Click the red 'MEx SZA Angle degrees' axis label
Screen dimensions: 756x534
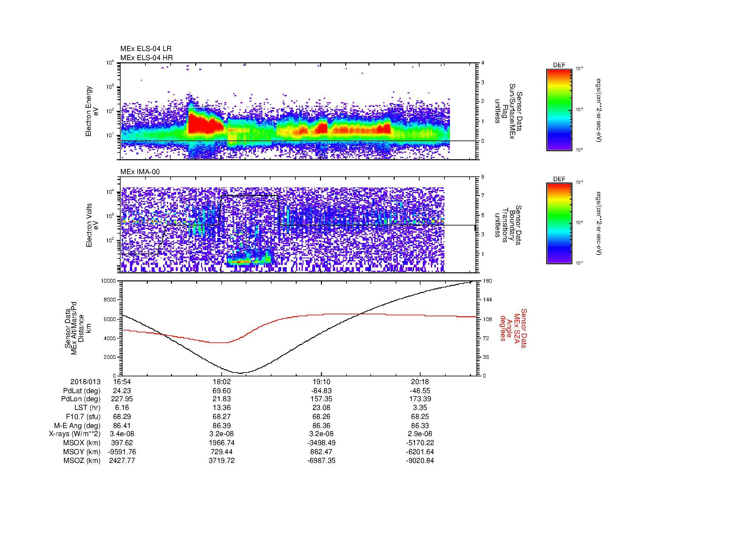click(x=513, y=328)
